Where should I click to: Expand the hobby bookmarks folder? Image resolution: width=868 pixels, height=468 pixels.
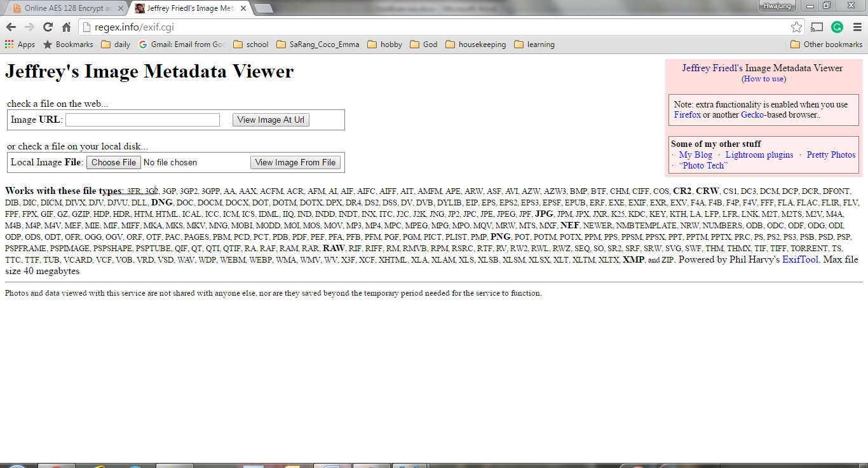384,45
